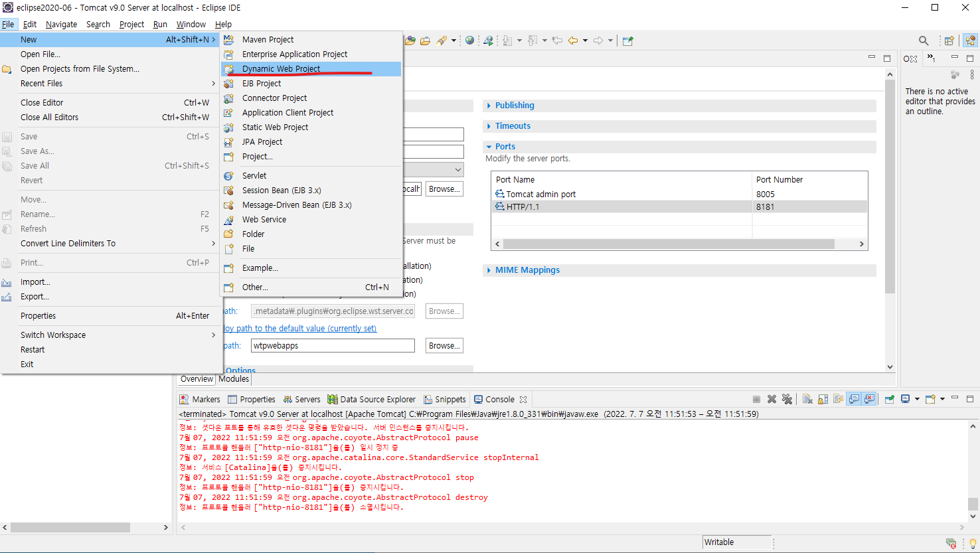The width and height of the screenshot is (980, 553).
Task: Click the Remove All Terminated Launches icon
Action: (x=787, y=399)
